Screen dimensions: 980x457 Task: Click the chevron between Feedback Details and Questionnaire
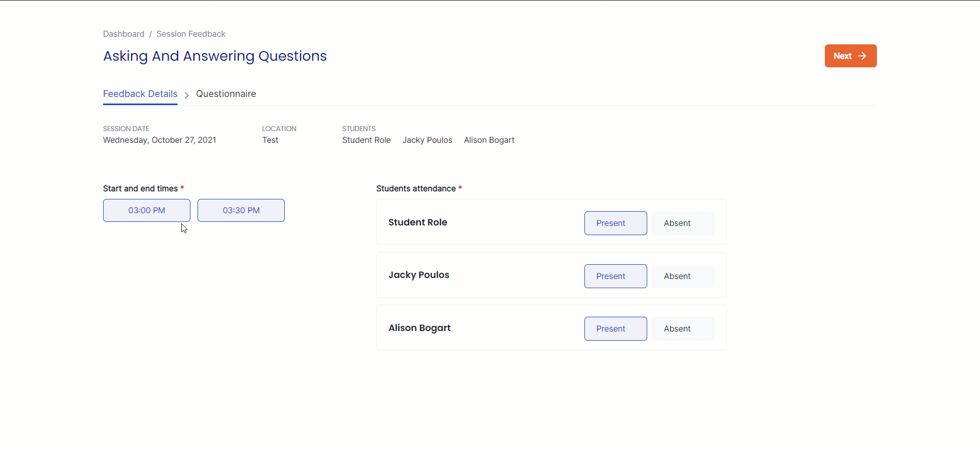187,95
